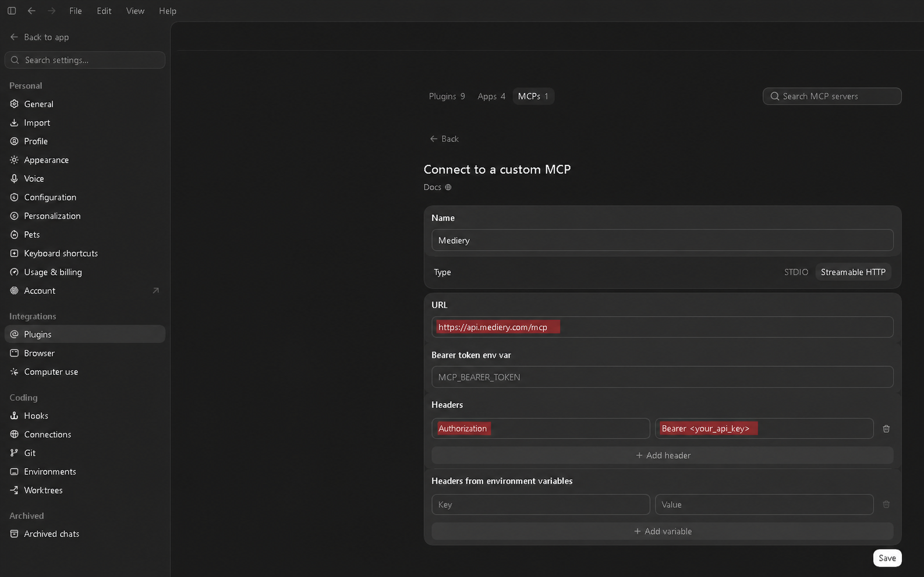Open Personalization settings icon
This screenshot has width=924, height=577.
pyautogui.click(x=15, y=216)
